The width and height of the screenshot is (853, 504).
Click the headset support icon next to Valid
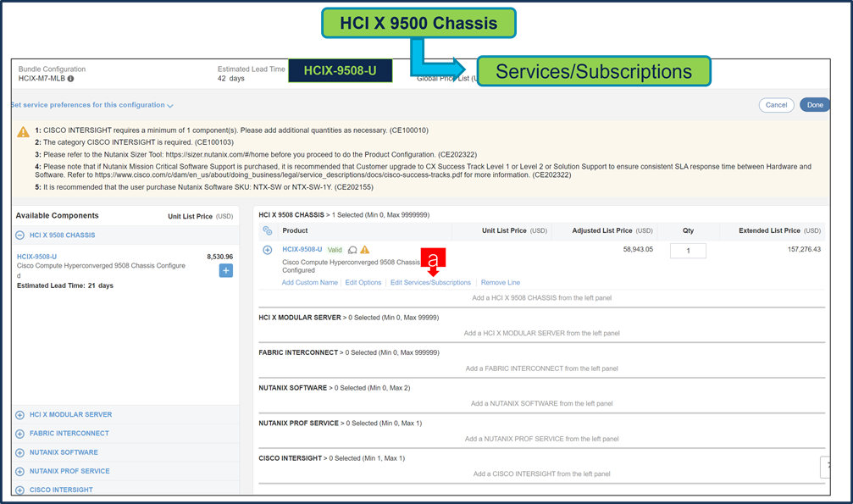(x=352, y=250)
